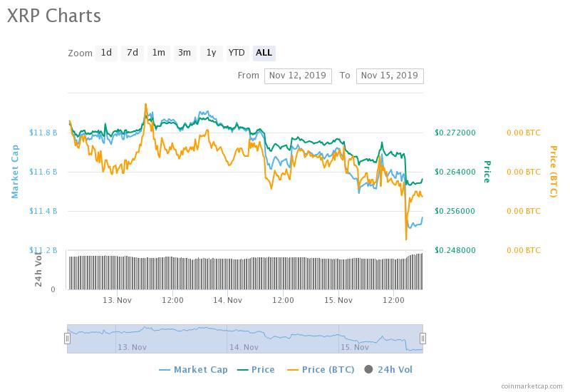Click the $0.264000 price axis label
The height and width of the screenshot is (392, 570).
455,172
